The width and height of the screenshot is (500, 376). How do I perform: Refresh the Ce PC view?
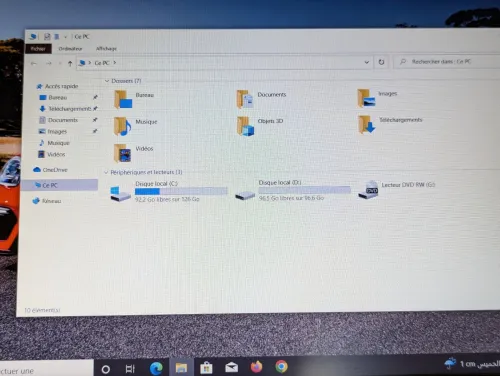(x=381, y=62)
